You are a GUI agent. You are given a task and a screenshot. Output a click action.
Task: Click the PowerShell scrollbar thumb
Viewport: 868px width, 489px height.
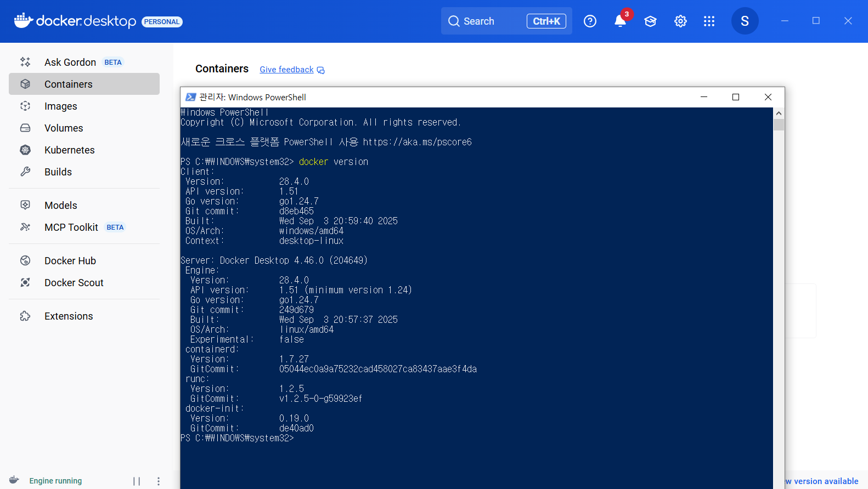pos(779,124)
